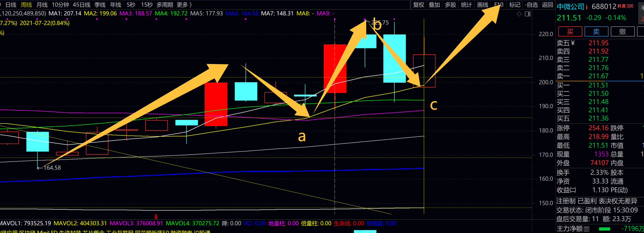
Task: Click the red S marker on the timeline
Action: pos(156,217)
